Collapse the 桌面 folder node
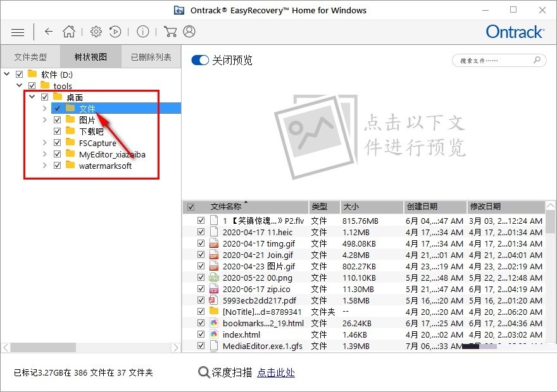The width and height of the screenshot is (557, 392). coord(32,97)
